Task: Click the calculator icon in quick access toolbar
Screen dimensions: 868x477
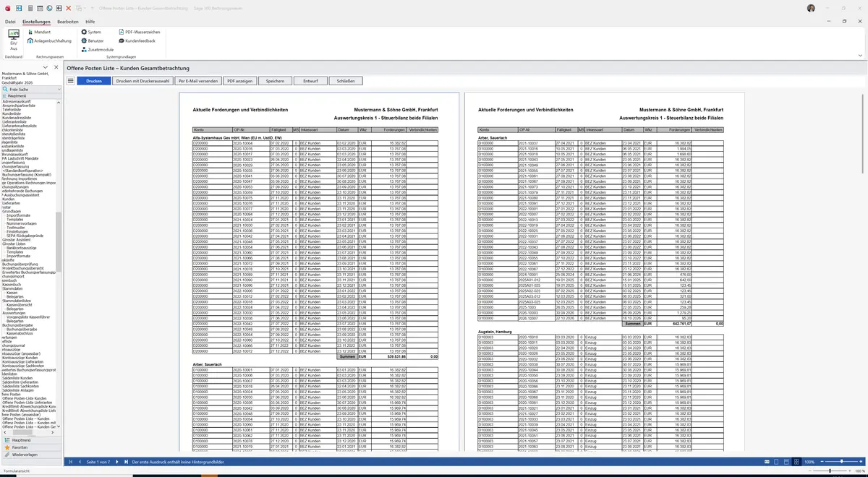Action: coord(30,8)
